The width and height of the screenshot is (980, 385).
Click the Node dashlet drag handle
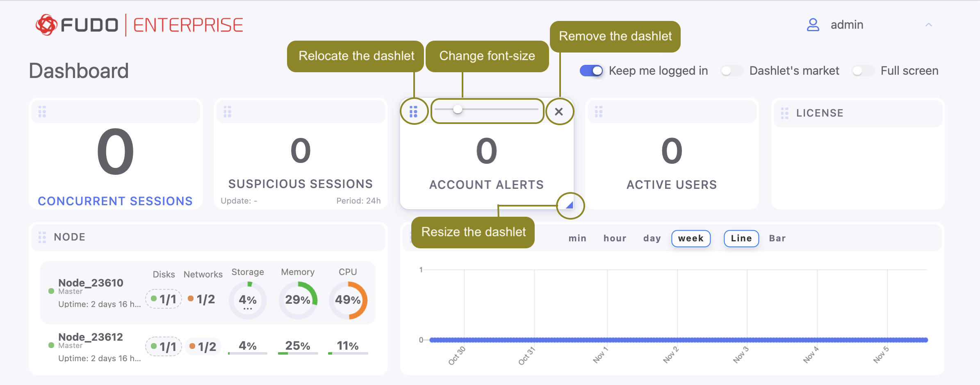tap(42, 237)
